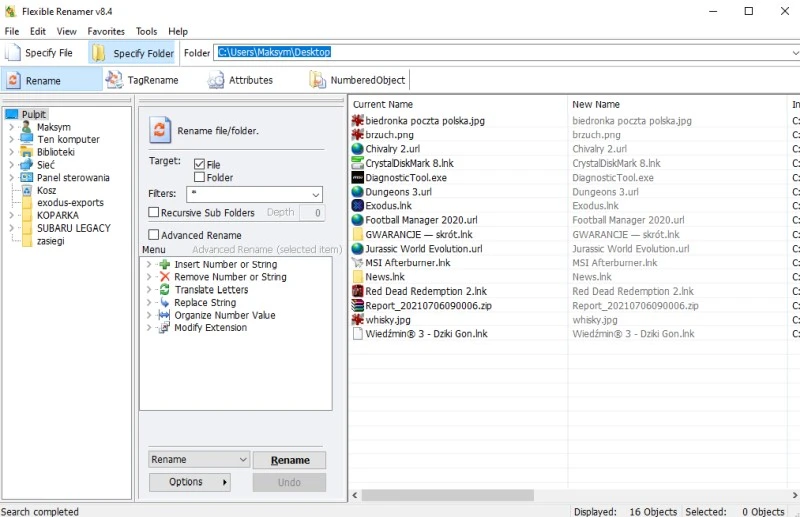Toggle the Recursive Sub Folders checkbox

point(154,213)
